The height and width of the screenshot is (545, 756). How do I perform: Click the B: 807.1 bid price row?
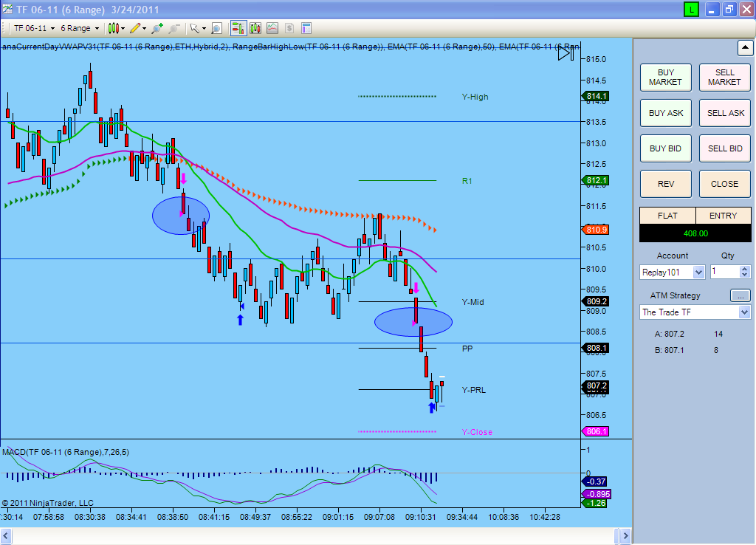pos(687,350)
